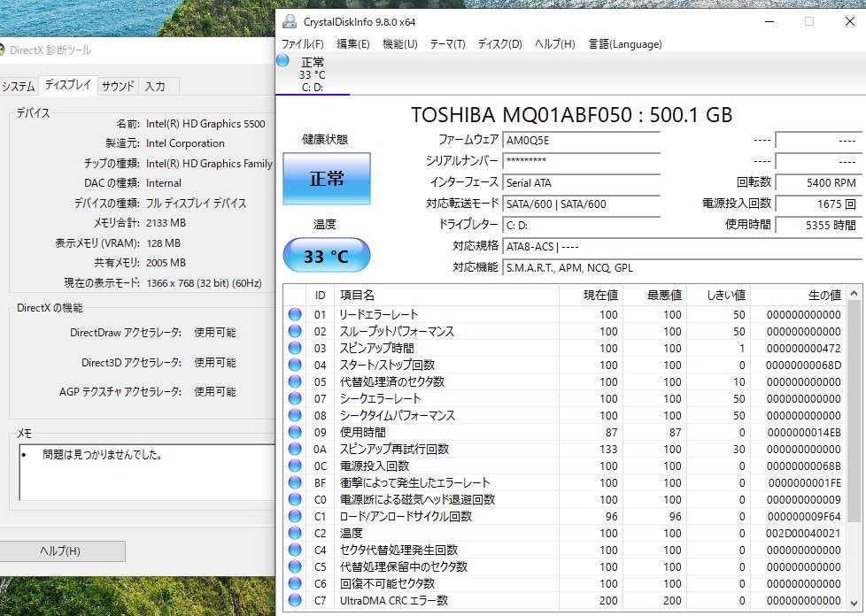This screenshot has height=616, width=866.
Task: Click the 電源投入回数 field 1675 回
Action: (x=818, y=204)
